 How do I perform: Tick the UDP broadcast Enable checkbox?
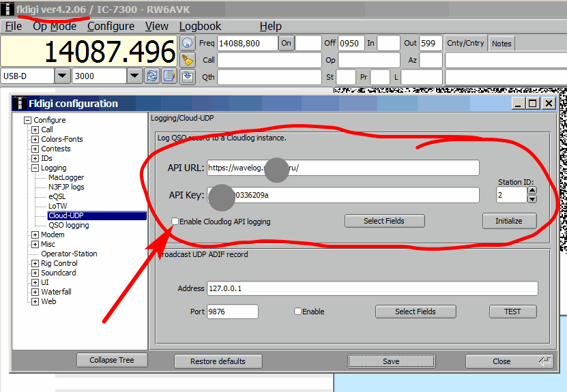[x=297, y=312]
